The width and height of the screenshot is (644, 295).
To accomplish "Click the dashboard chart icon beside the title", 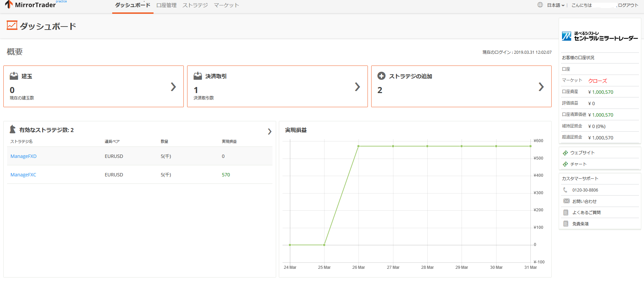I will [12, 26].
